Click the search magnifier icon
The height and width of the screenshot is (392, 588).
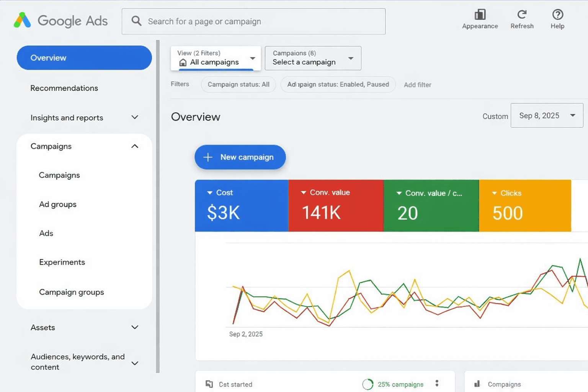pos(136,21)
